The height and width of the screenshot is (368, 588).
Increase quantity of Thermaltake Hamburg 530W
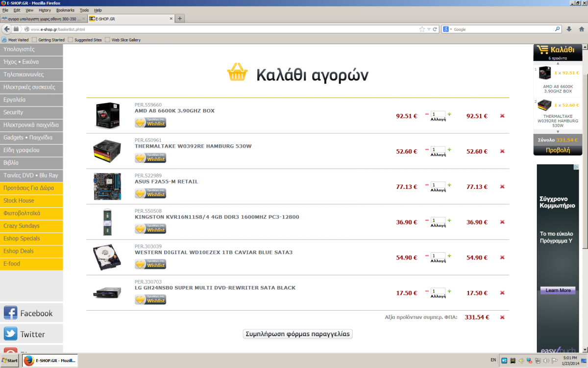click(449, 149)
